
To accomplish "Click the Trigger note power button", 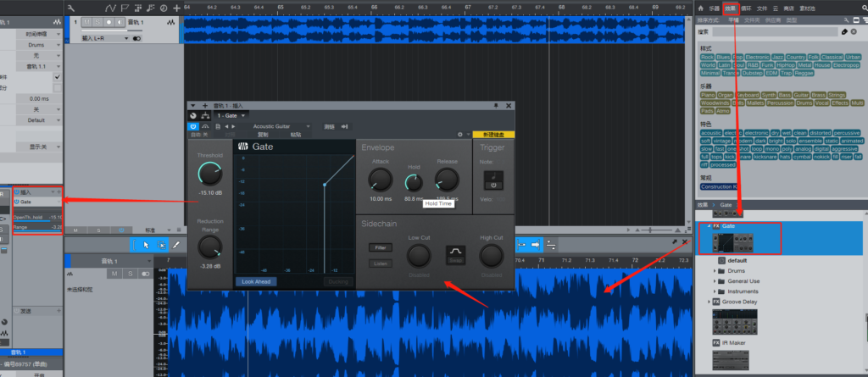I will pos(493,185).
